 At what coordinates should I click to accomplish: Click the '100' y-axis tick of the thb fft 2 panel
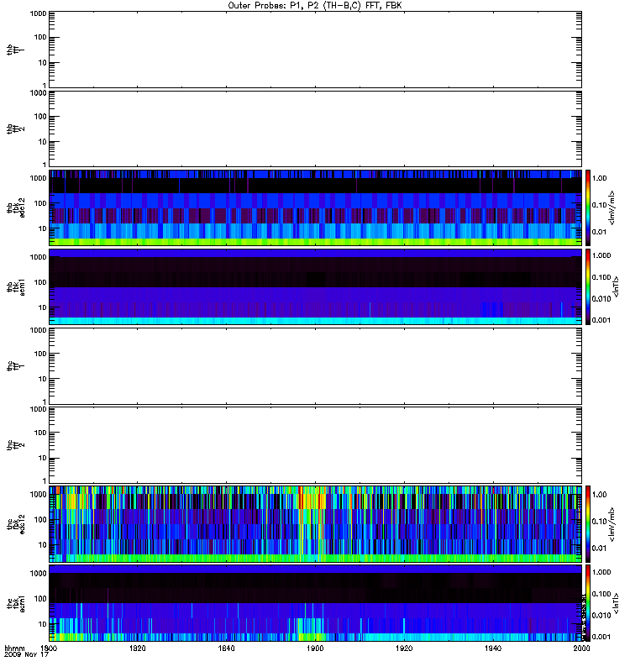coord(40,117)
